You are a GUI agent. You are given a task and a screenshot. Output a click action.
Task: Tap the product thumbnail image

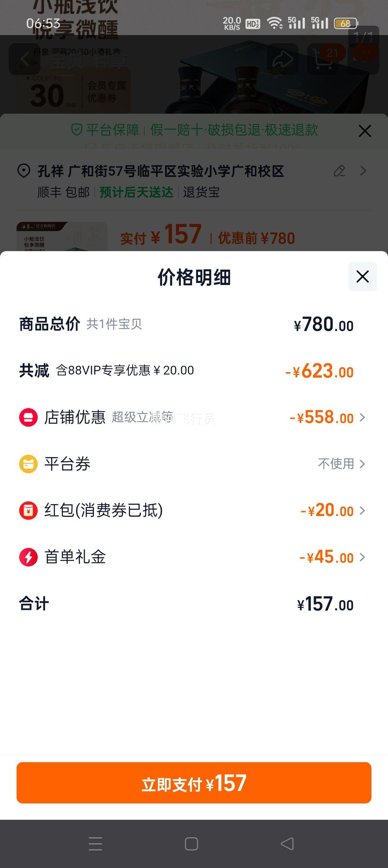pyautogui.click(x=62, y=236)
